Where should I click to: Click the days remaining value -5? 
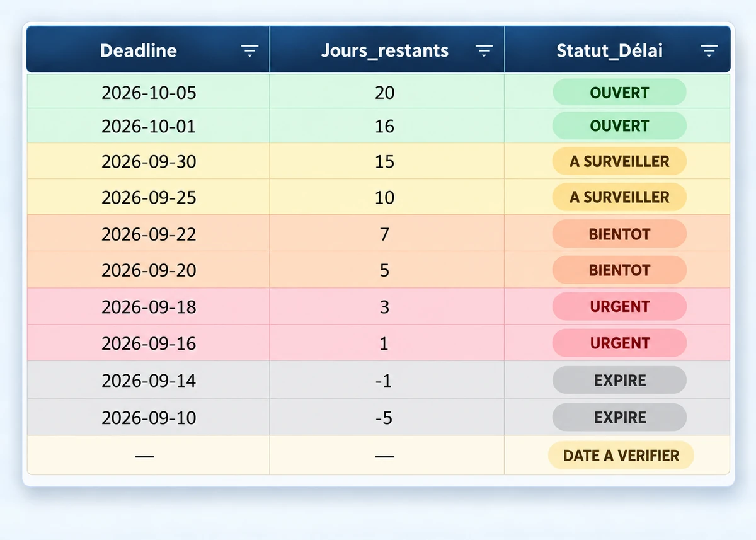pyautogui.click(x=384, y=417)
